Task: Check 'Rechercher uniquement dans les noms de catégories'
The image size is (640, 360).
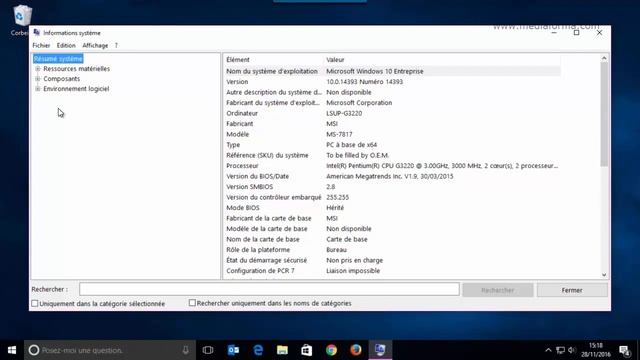Action: click(x=192, y=303)
